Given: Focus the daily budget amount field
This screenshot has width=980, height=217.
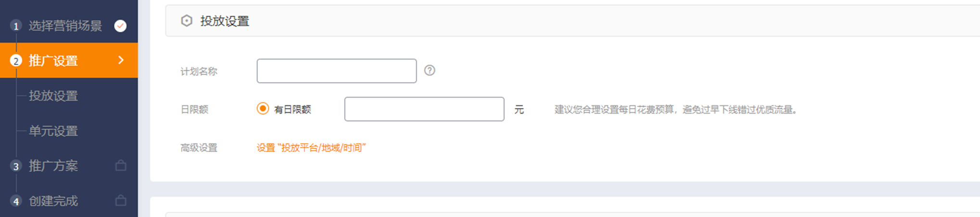Looking at the screenshot, I should point(424,109).
